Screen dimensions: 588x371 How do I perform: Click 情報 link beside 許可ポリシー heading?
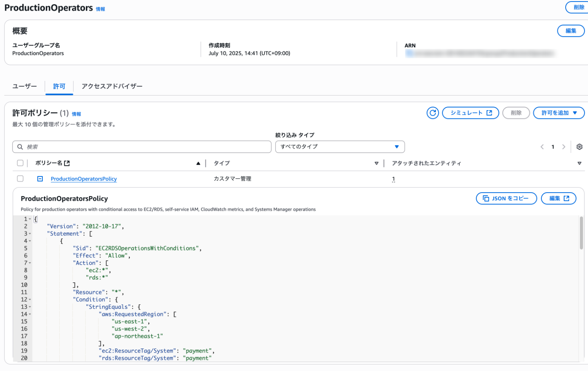click(x=76, y=114)
